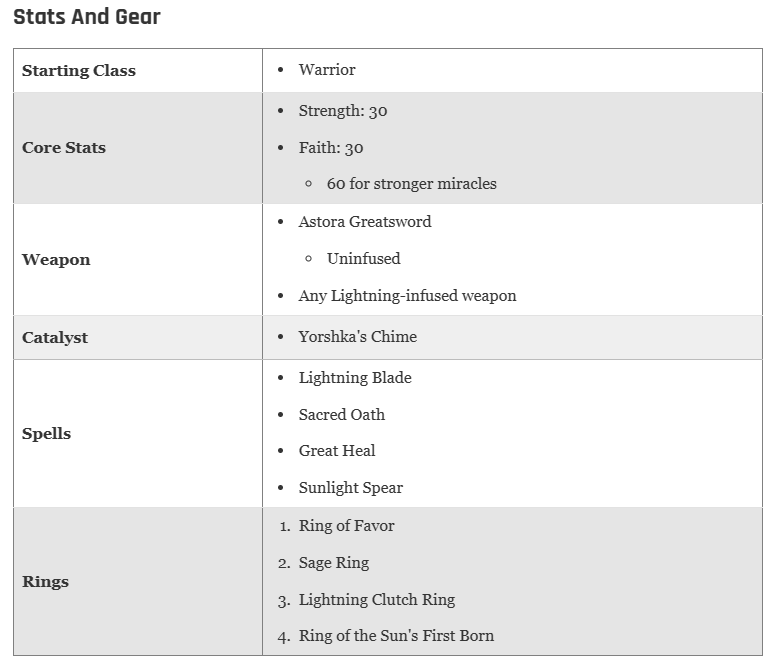Click the Astora Greatsword entry
This screenshot has height=661, width=776.
coord(365,222)
